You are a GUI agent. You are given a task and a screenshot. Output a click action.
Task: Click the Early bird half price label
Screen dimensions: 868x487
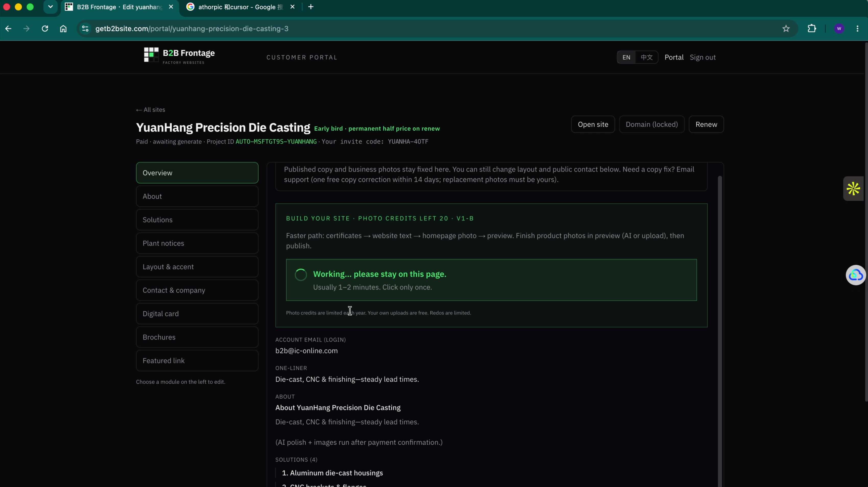(377, 129)
